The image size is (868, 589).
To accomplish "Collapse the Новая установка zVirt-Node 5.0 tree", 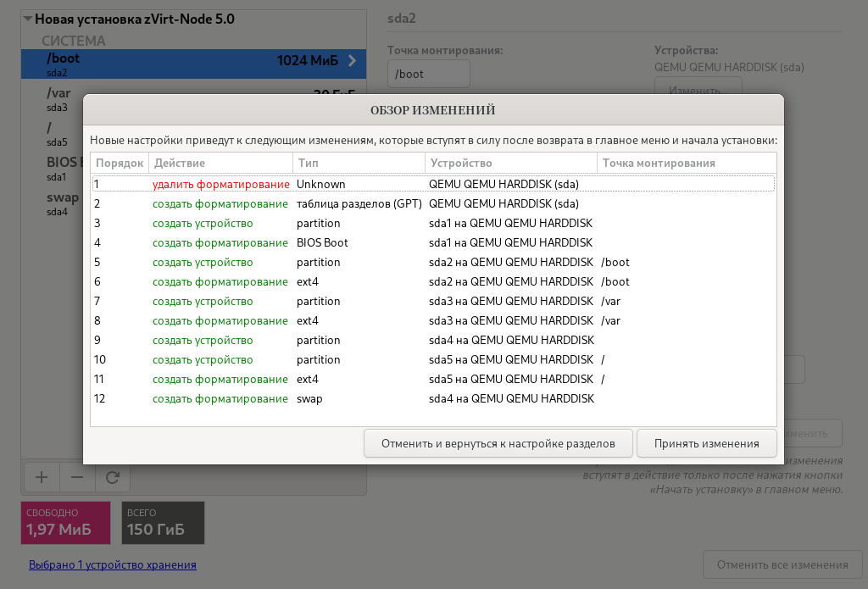I will pyautogui.click(x=28, y=19).
